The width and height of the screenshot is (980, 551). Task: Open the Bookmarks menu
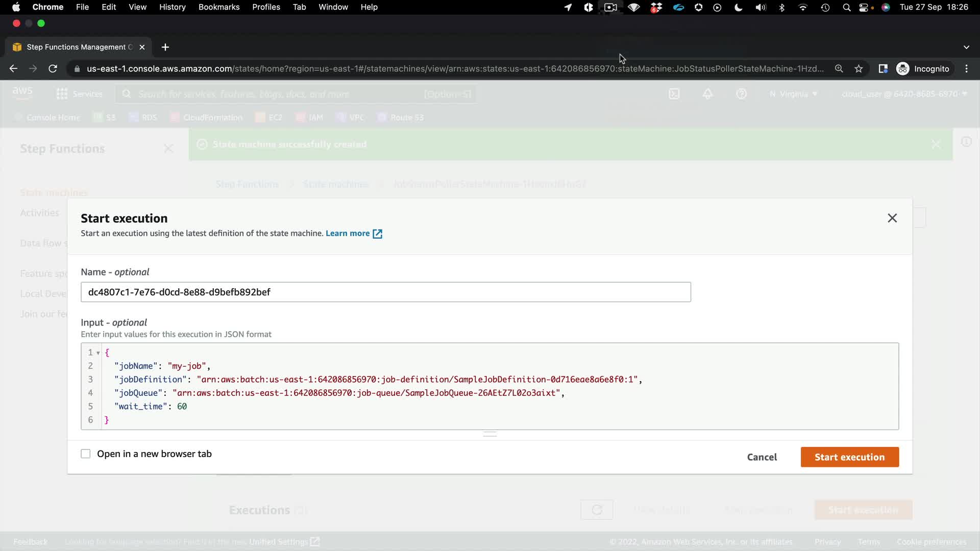218,7
